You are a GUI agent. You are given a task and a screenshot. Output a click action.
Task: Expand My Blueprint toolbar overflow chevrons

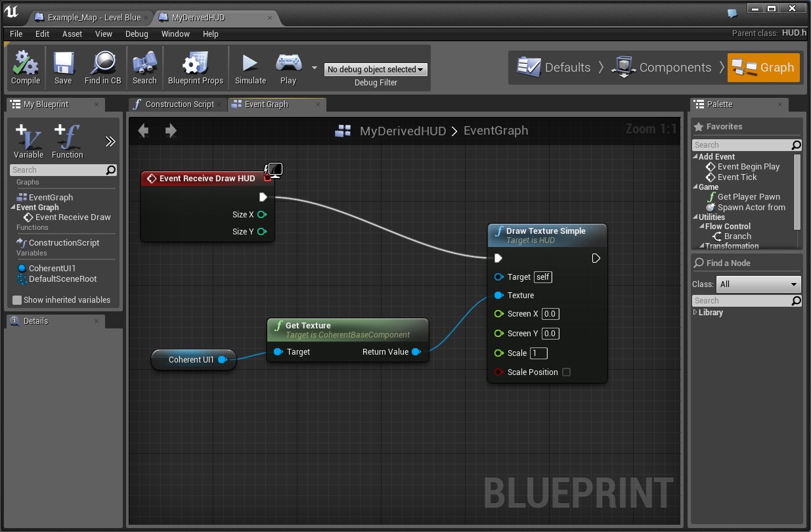pyautogui.click(x=110, y=141)
